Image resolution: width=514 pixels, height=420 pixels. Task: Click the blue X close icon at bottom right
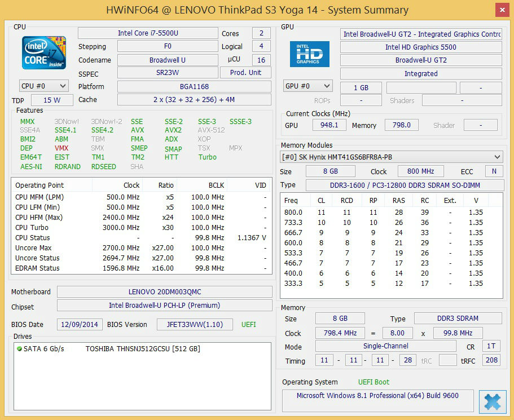(492, 401)
